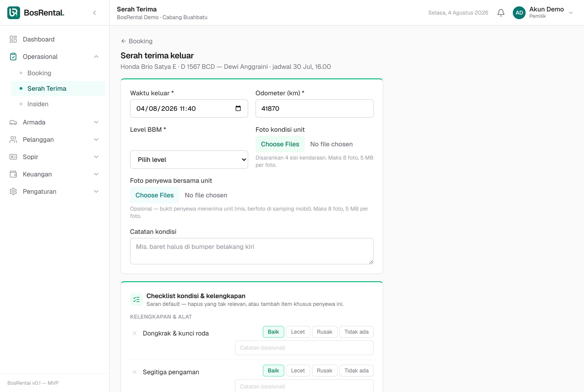Expand the Pelanggan menu chevron

[x=96, y=139]
